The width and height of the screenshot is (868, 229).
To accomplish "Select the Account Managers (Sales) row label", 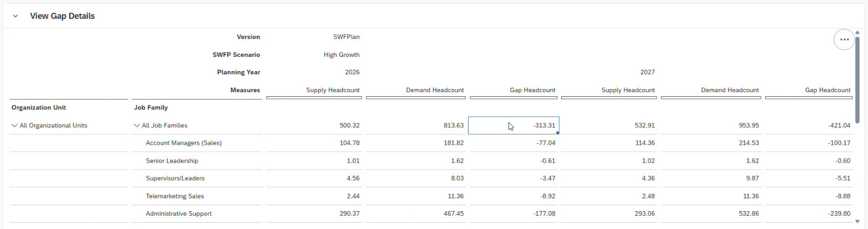I will tap(183, 143).
